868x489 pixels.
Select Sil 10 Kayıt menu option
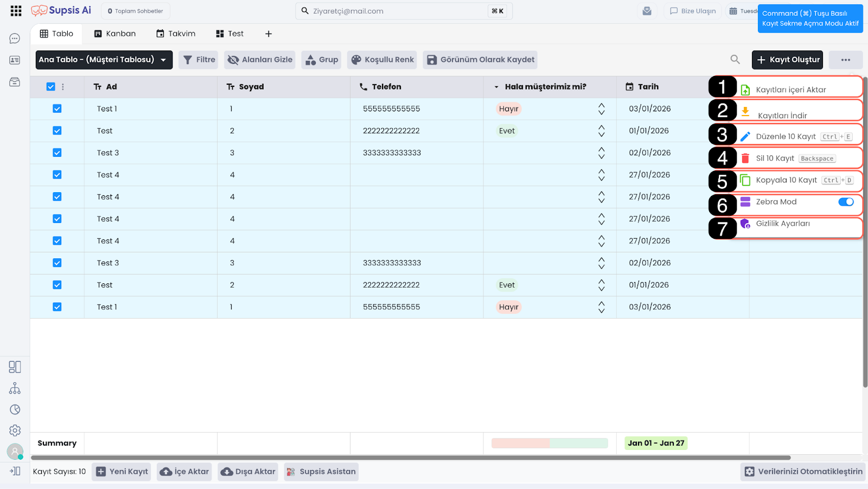[775, 158]
